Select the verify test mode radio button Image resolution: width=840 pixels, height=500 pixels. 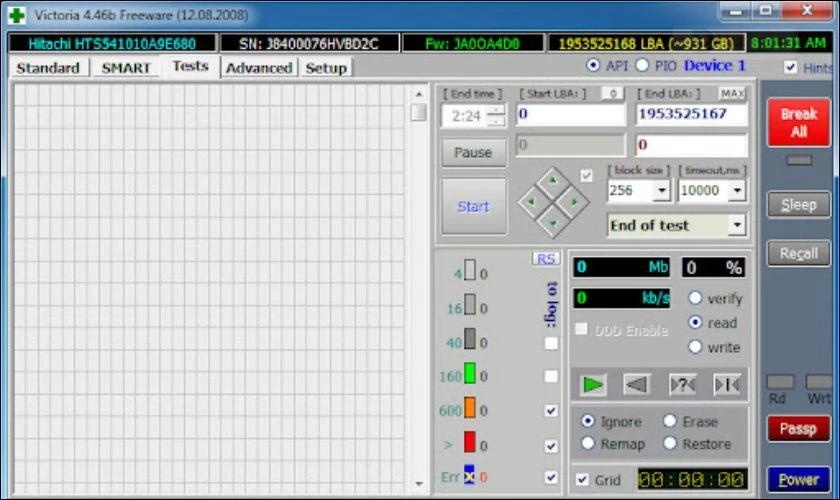pyautogui.click(x=695, y=298)
